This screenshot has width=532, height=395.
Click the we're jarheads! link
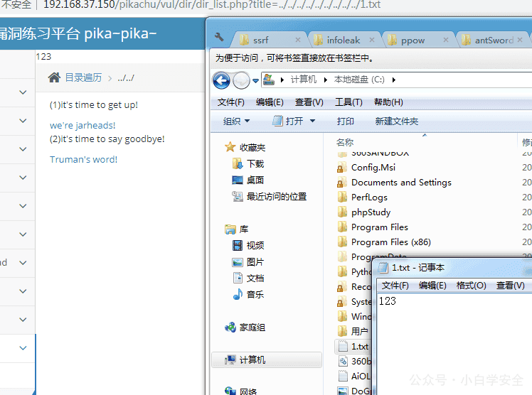tap(83, 125)
